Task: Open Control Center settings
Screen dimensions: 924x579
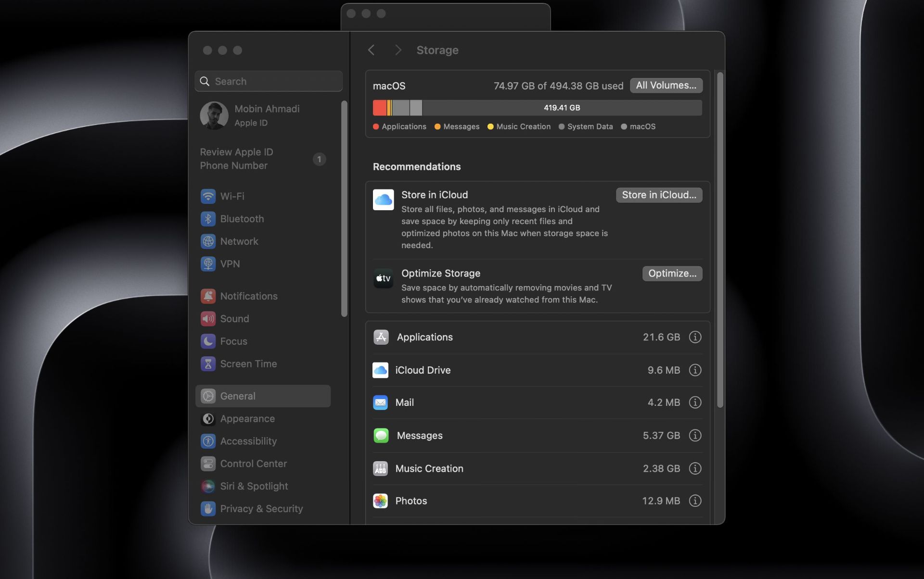Action: click(x=253, y=464)
